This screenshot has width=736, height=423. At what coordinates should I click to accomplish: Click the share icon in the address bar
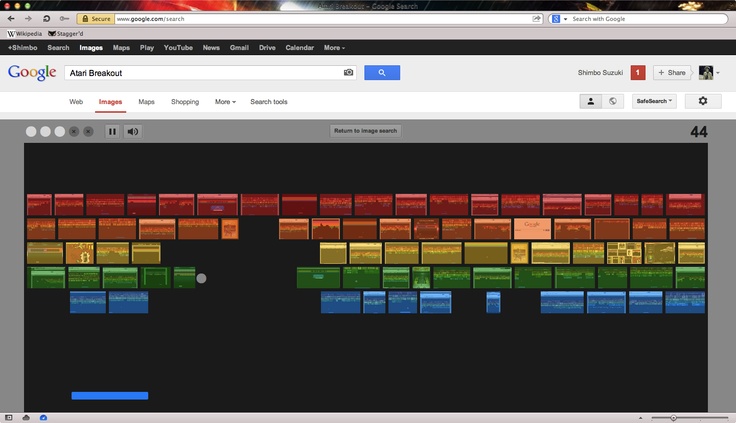click(536, 19)
